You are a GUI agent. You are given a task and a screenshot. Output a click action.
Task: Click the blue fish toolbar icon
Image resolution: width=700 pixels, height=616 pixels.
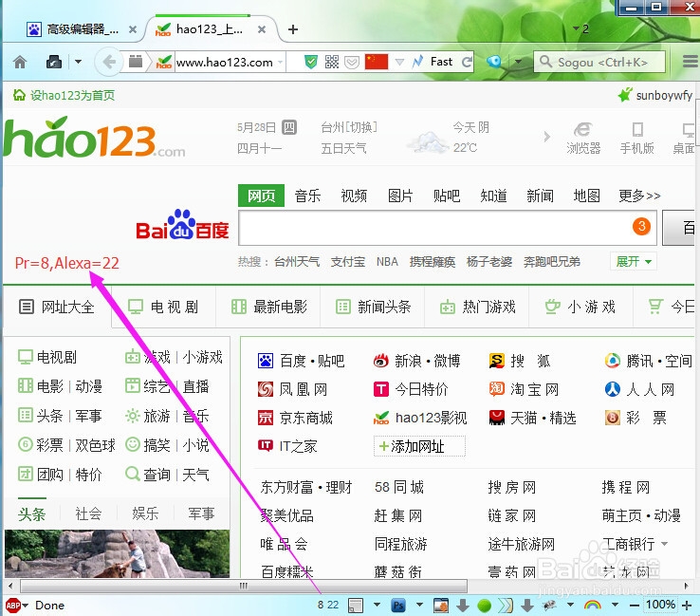tap(494, 61)
